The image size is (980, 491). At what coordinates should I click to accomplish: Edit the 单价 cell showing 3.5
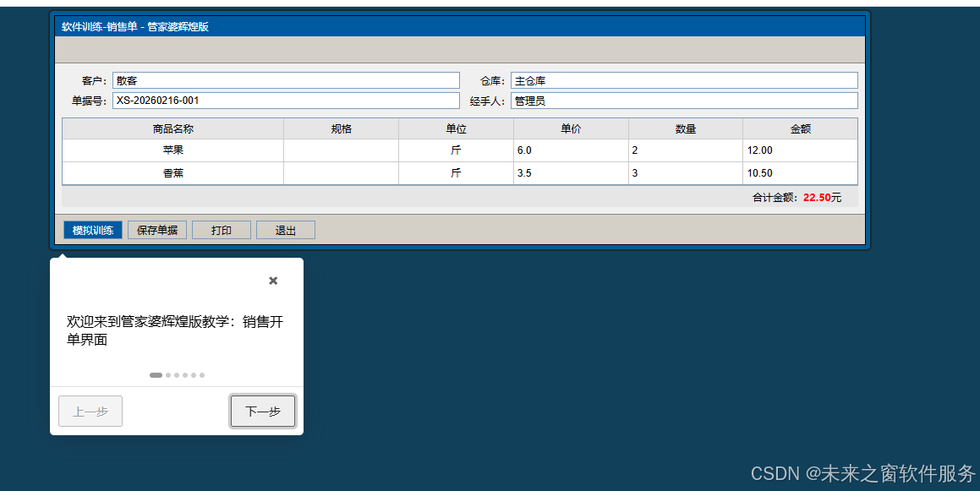pos(572,173)
